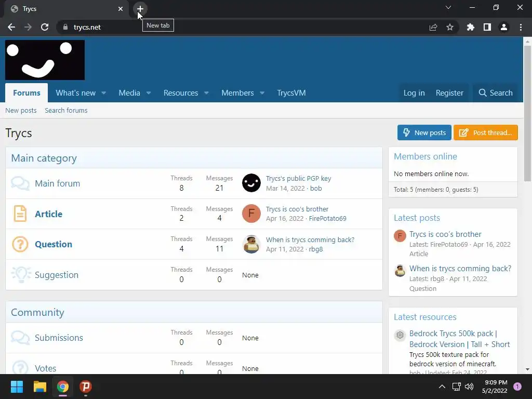
Task: Show hidden tray icons chevron
Action: tap(442, 387)
